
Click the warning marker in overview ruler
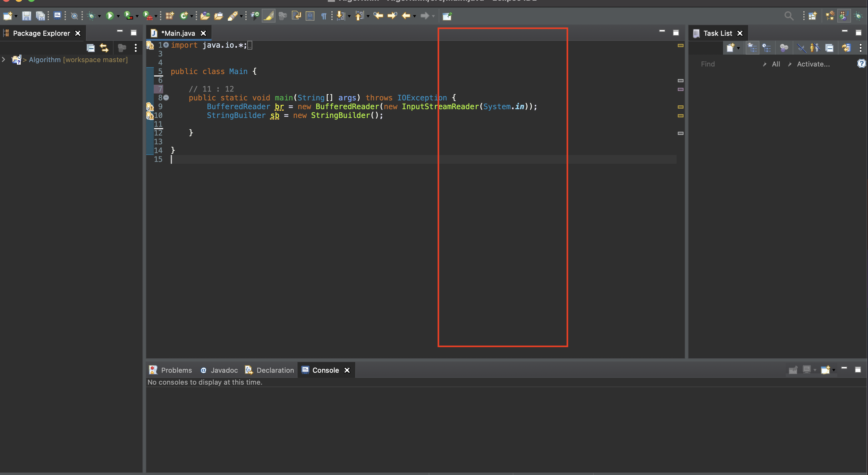point(680,45)
